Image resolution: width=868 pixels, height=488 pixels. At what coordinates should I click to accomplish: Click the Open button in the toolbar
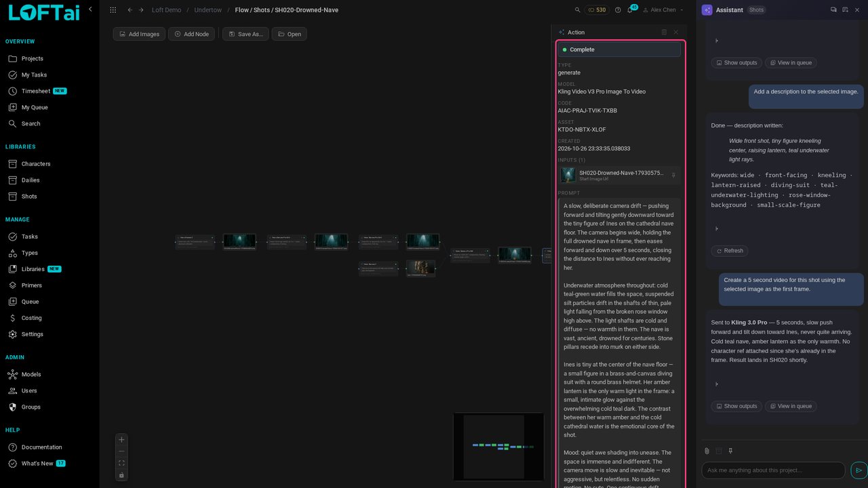[290, 34]
